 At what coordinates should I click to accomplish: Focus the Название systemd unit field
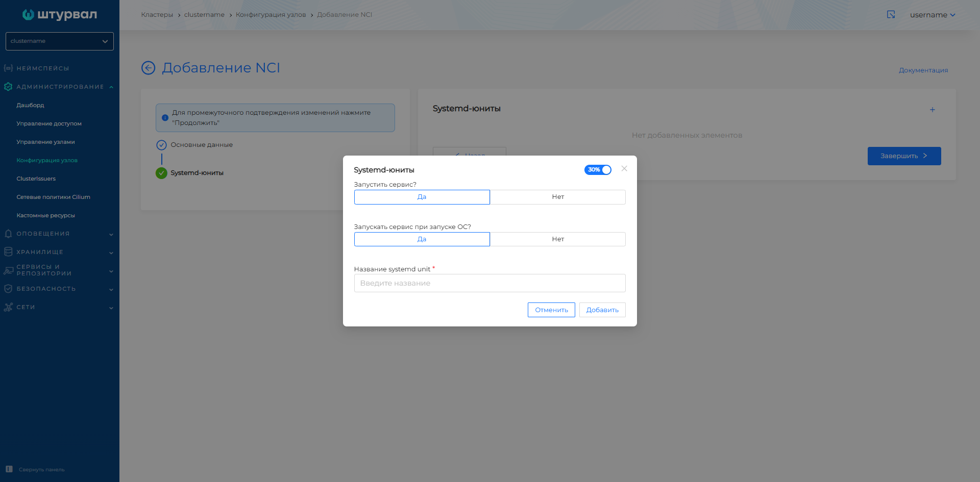pos(489,283)
